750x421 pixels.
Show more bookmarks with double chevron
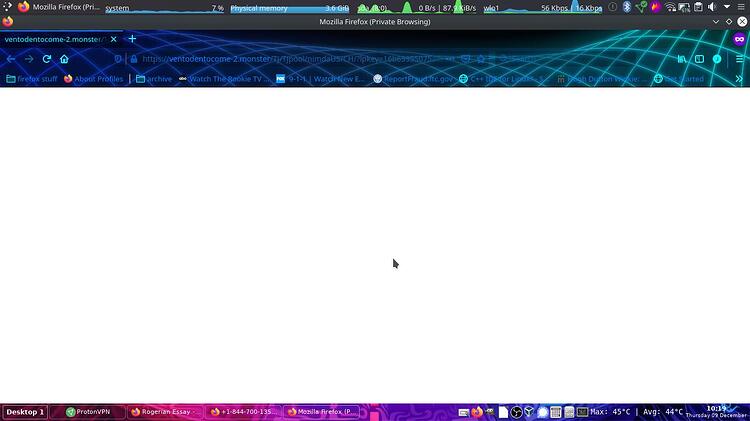(739, 79)
